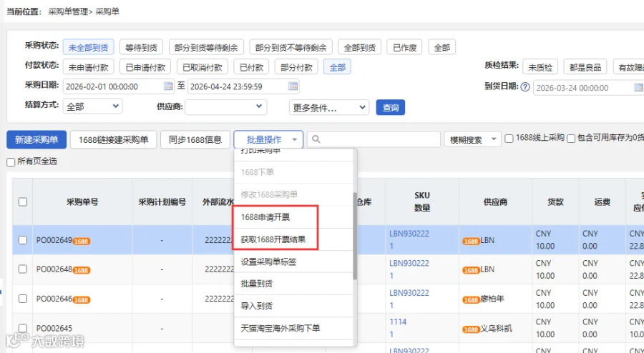644x353 pixels.
Task: Filter payment status by 已付款
Action: (251, 67)
